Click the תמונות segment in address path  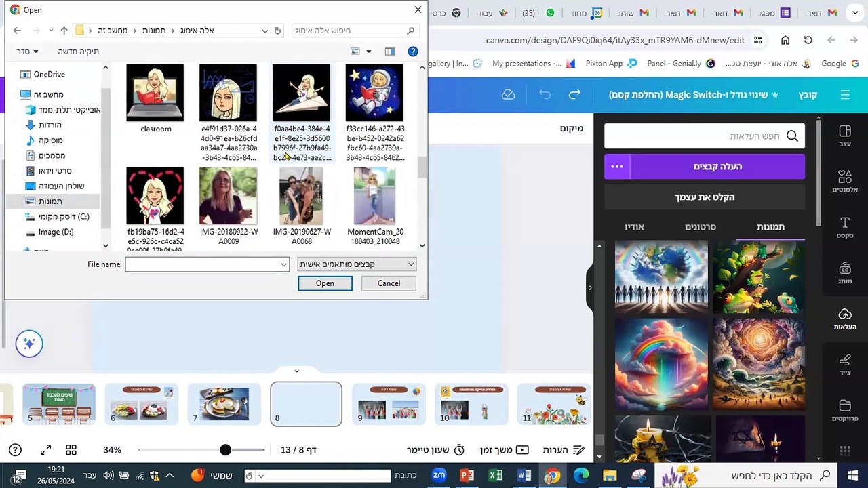[154, 30]
